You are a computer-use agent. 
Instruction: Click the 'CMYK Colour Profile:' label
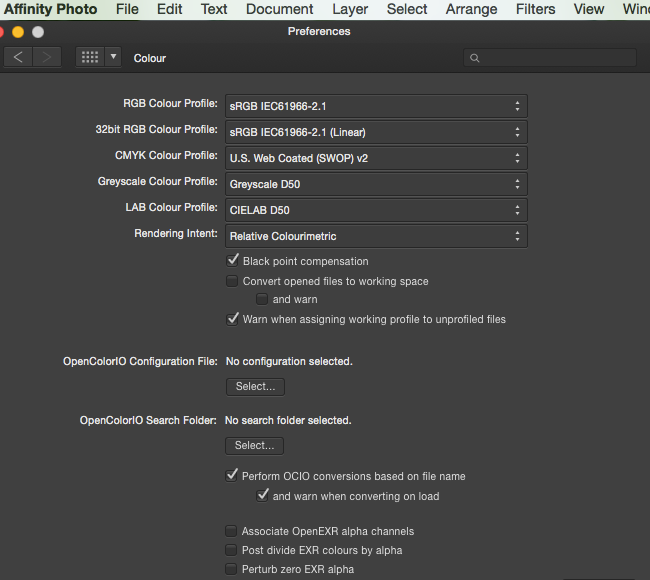[x=166, y=155]
